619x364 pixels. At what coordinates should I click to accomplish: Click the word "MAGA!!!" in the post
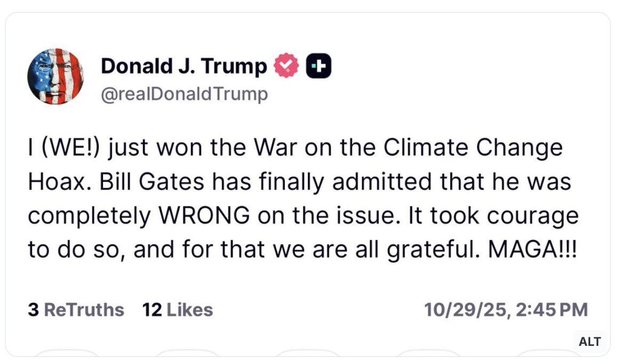point(533,249)
